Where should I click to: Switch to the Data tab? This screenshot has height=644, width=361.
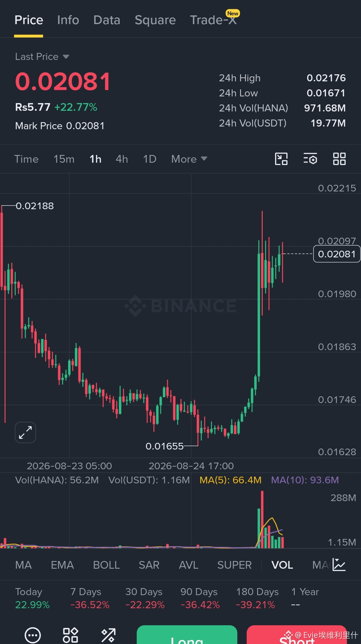107,20
